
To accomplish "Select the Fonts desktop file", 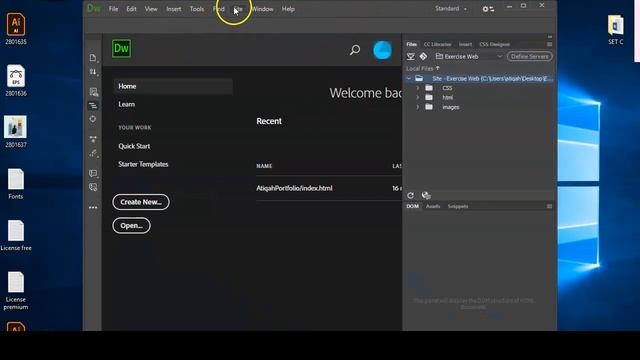I will click(16, 184).
